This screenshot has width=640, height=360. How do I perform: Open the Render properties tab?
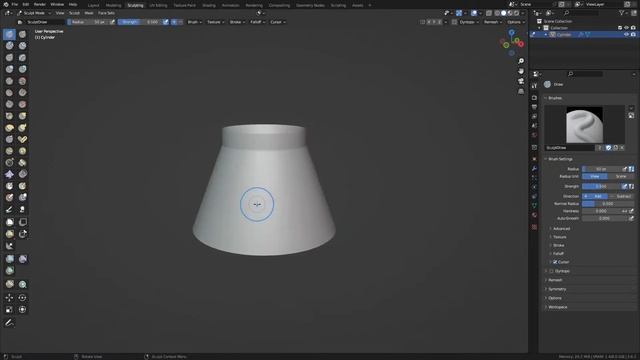[534, 98]
